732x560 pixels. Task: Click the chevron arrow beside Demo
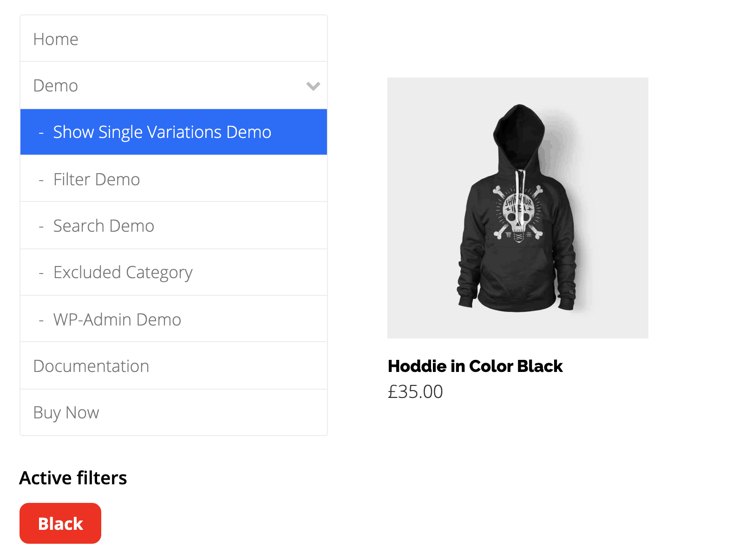tap(313, 85)
